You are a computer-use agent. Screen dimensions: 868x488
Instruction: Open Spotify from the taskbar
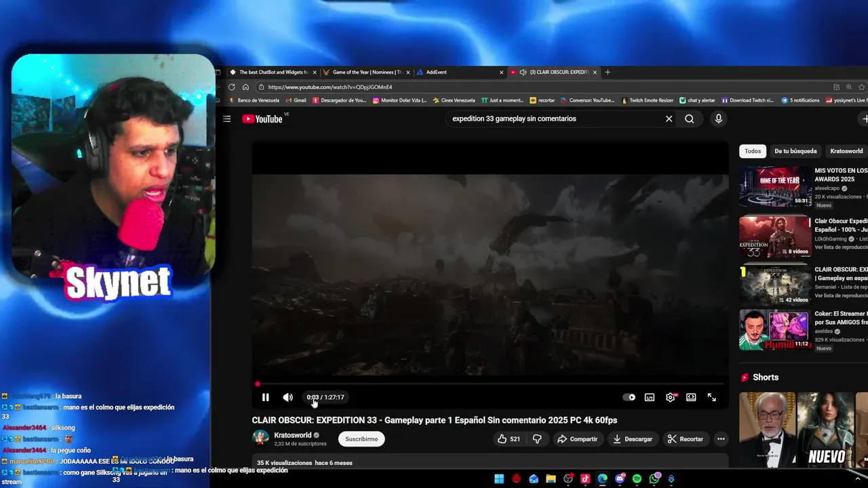point(637,479)
